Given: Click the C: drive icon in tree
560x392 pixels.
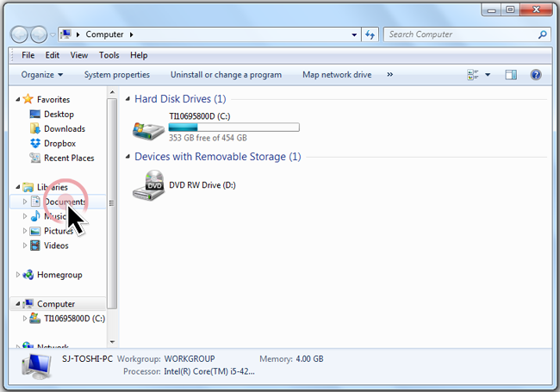Looking at the screenshot, I should click(35, 318).
